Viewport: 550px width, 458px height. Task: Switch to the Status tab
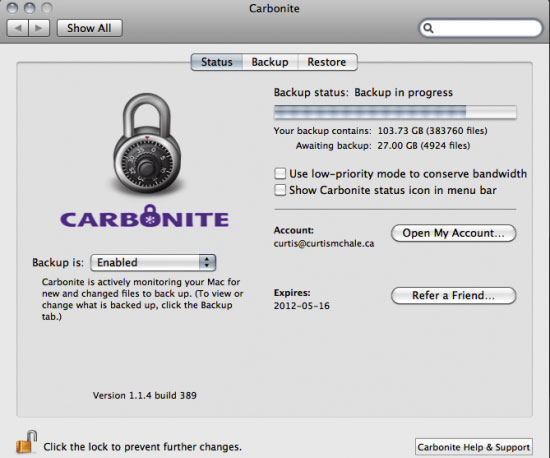click(216, 62)
